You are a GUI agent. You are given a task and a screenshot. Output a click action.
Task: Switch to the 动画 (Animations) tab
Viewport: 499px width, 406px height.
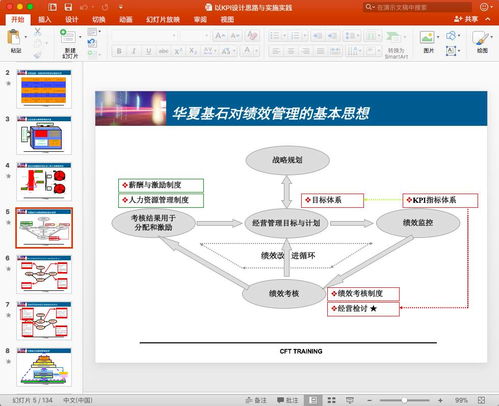click(x=126, y=20)
